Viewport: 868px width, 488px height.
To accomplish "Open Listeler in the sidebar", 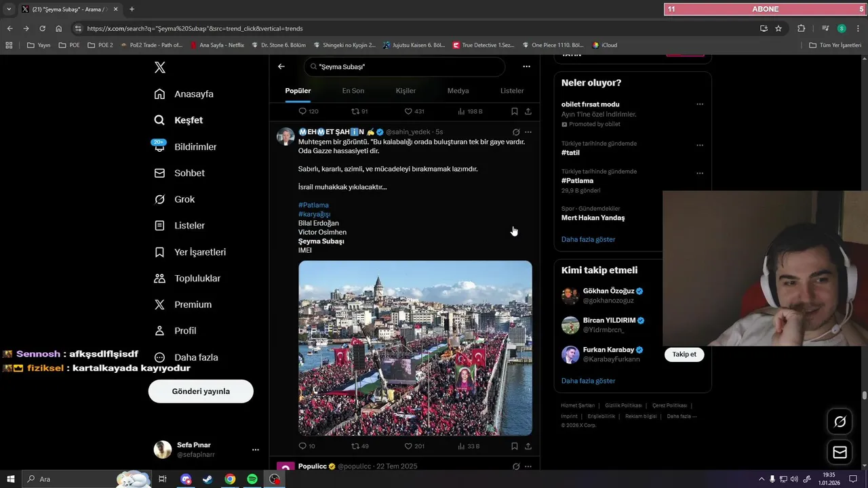I will pos(179,226).
